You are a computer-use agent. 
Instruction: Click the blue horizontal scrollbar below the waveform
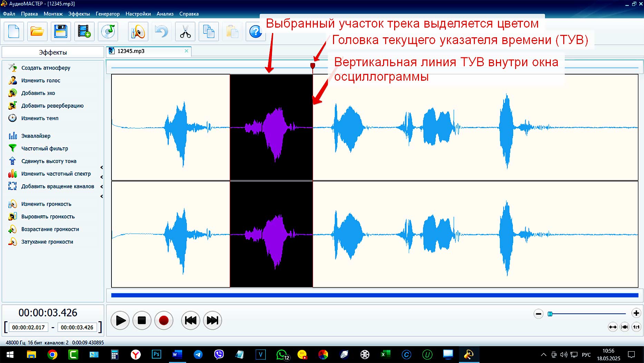pyautogui.click(x=374, y=295)
